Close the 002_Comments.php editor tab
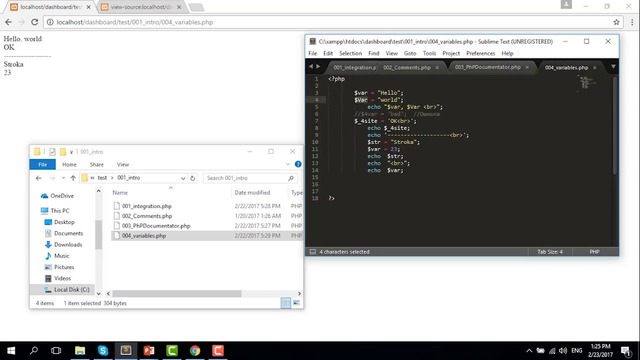Image resolution: width=640 pixels, height=360 pixels. [x=437, y=67]
